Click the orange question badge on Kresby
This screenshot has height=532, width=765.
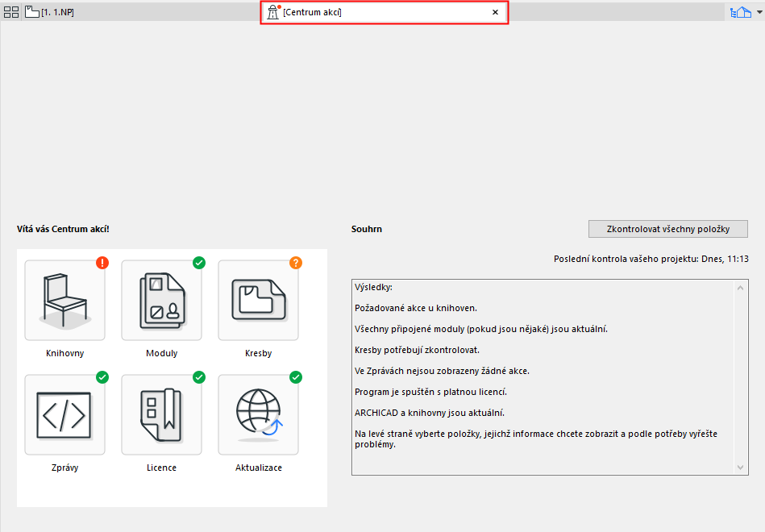point(296,263)
